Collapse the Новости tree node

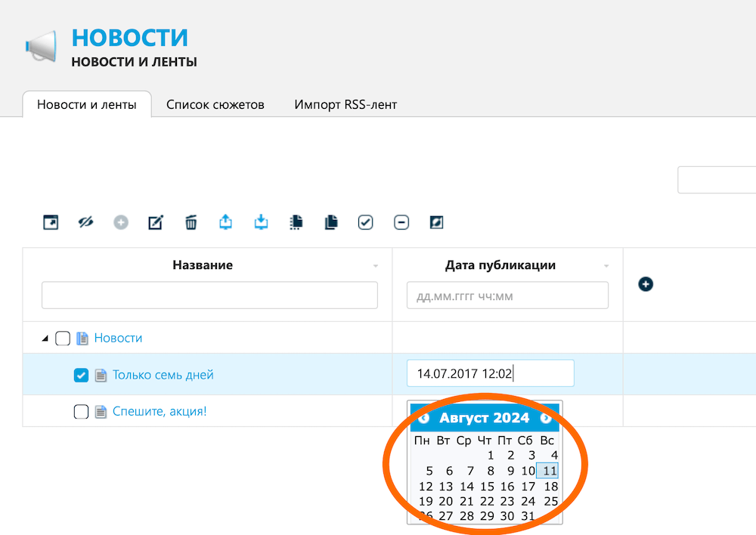(x=45, y=339)
